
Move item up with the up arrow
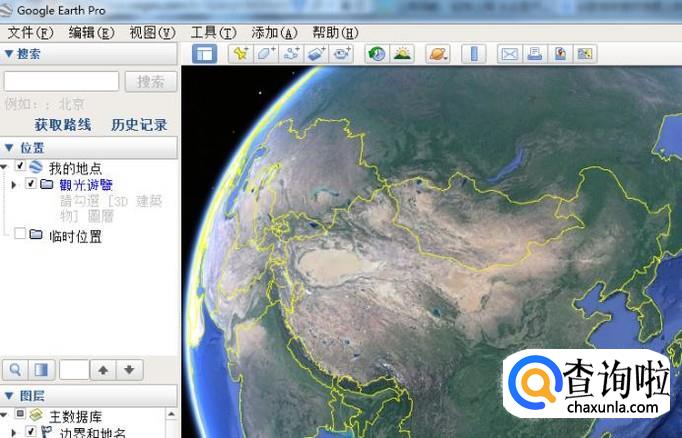click(103, 370)
